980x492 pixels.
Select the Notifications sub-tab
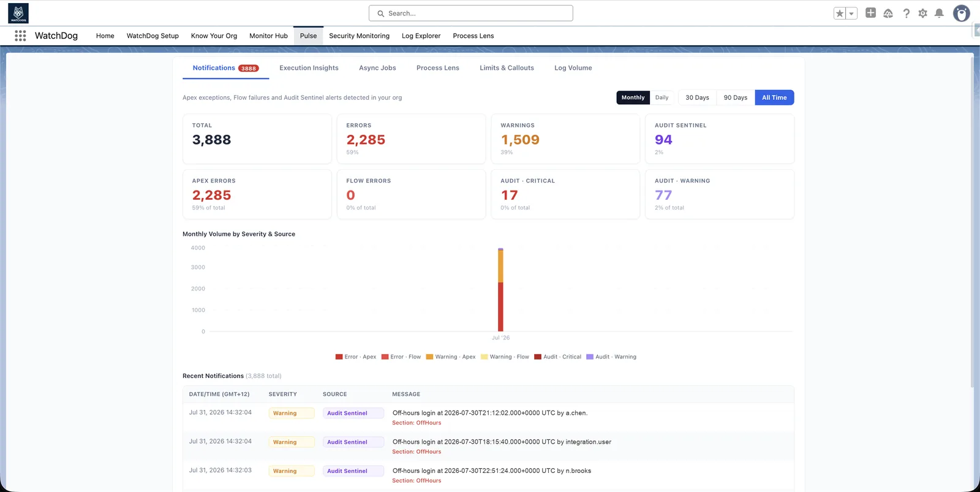point(225,68)
